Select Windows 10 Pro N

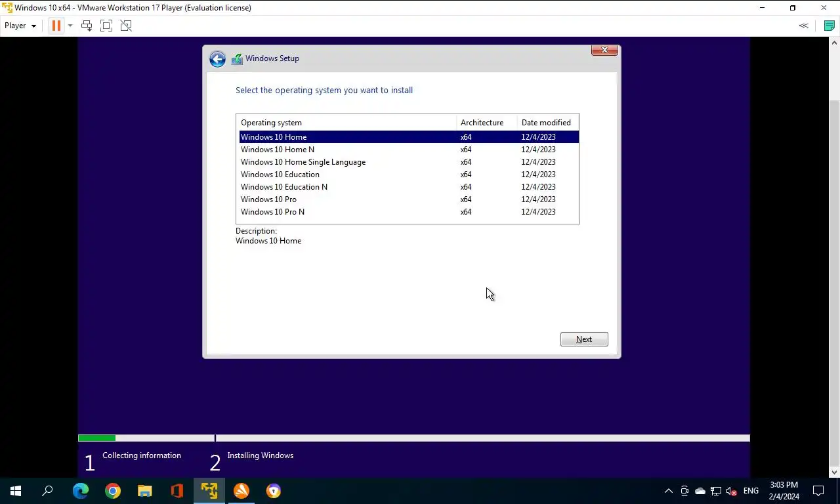click(409, 212)
